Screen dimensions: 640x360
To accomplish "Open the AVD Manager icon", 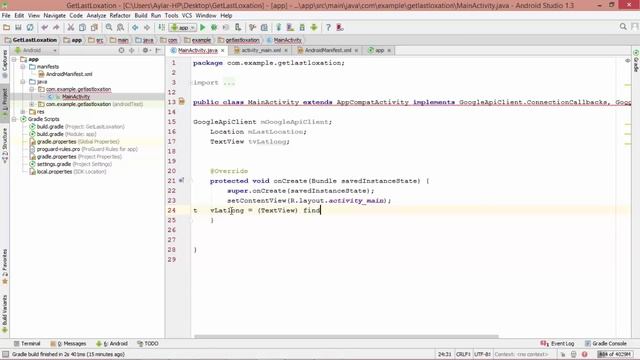I will pyautogui.click(x=291, y=27).
